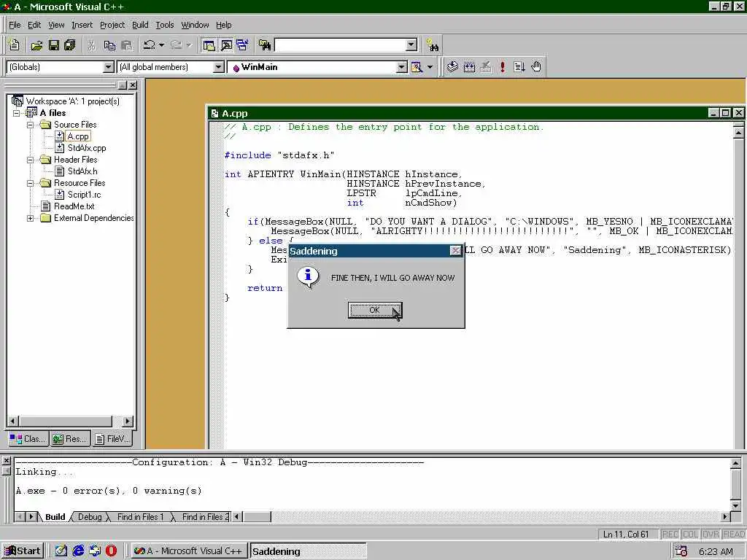Image resolution: width=747 pixels, height=560 pixels.
Task: Open the Redo history dropdown arrow
Action: (189, 45)
